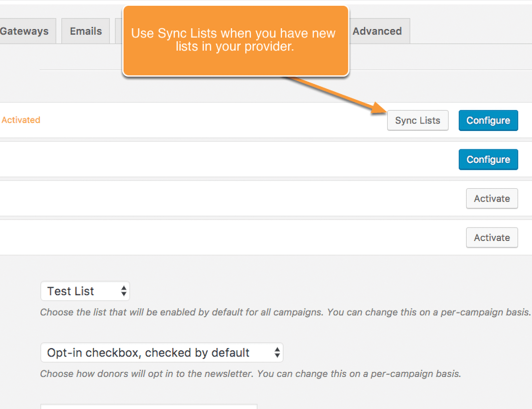
Task: Click Configure in the second provider row
Action: pyautogui.click(x=488, y=160)
